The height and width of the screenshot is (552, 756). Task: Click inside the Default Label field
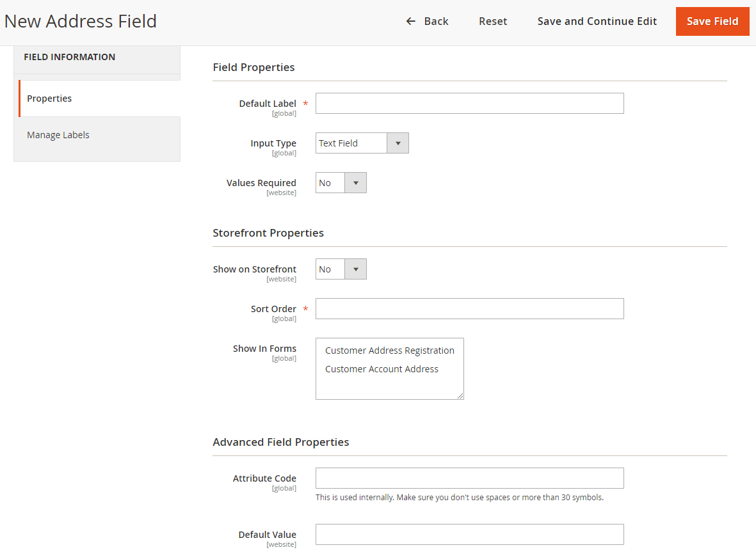click(x=469, y=102)
